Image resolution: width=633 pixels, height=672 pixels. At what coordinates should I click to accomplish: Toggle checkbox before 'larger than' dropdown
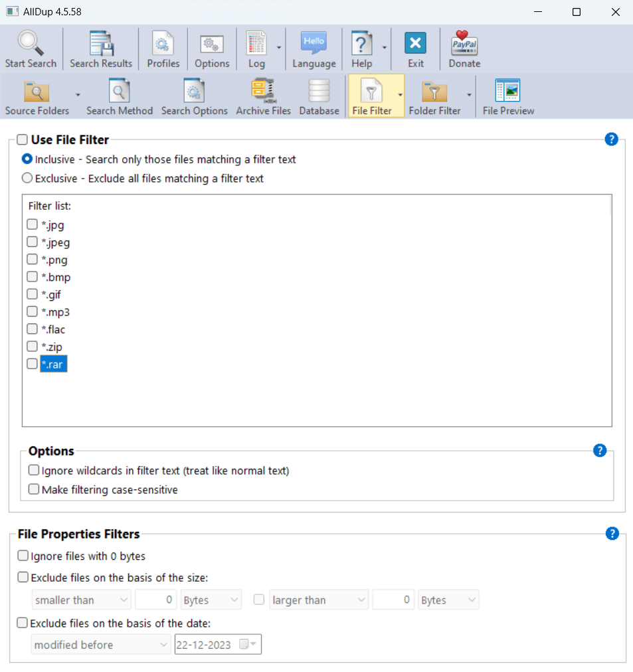tap(259, 599)
